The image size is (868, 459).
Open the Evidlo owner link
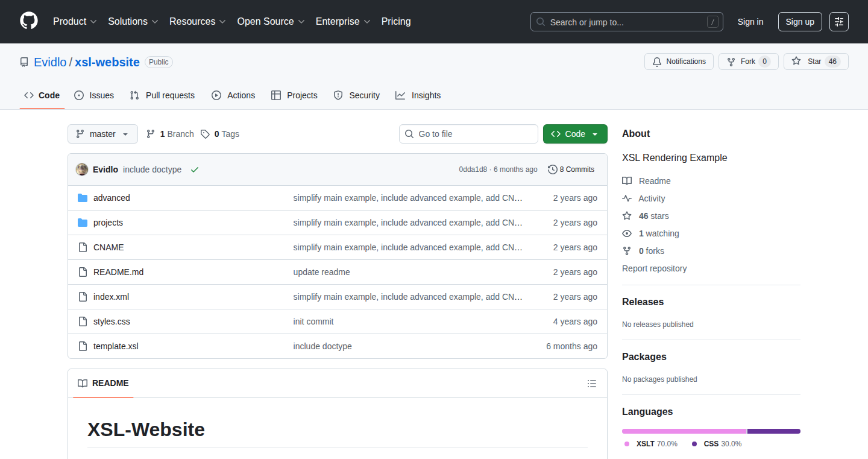[x=50, y=62]
